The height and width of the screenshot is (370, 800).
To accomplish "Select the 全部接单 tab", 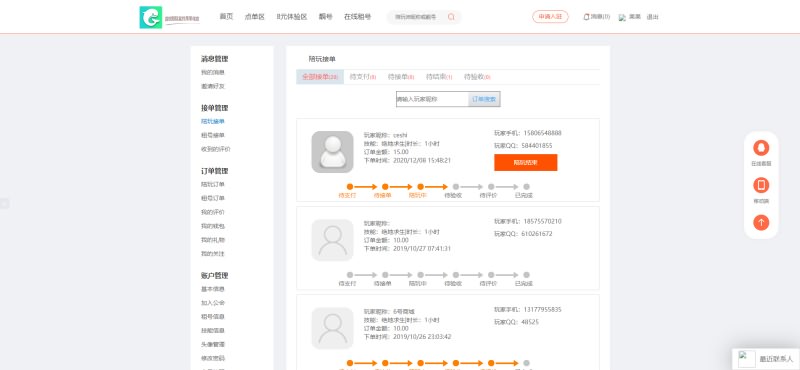I will pyautogui.click(x=320, y=77).
